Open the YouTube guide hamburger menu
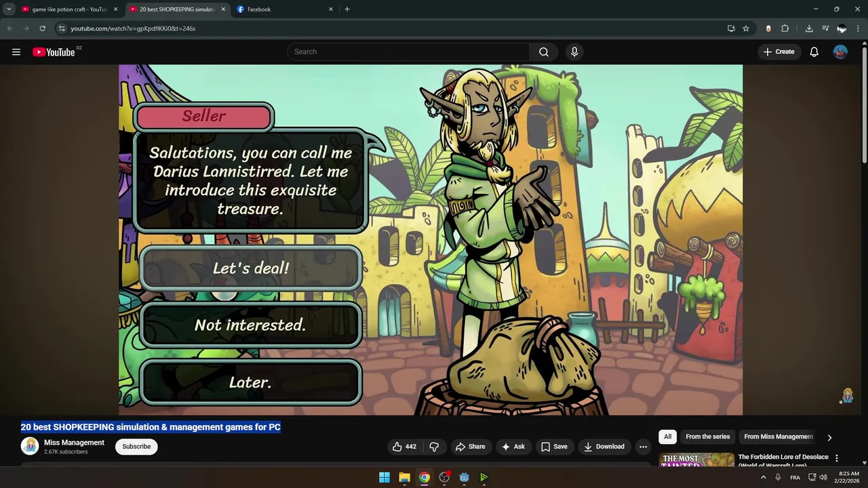Image resolution: width=868 pixels, height=488 pixels. (16, 52)
